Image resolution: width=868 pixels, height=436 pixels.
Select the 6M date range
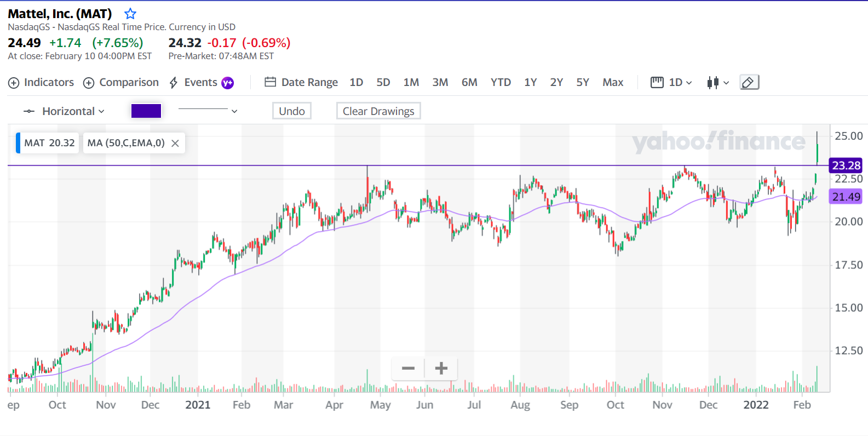pos(469,82)
